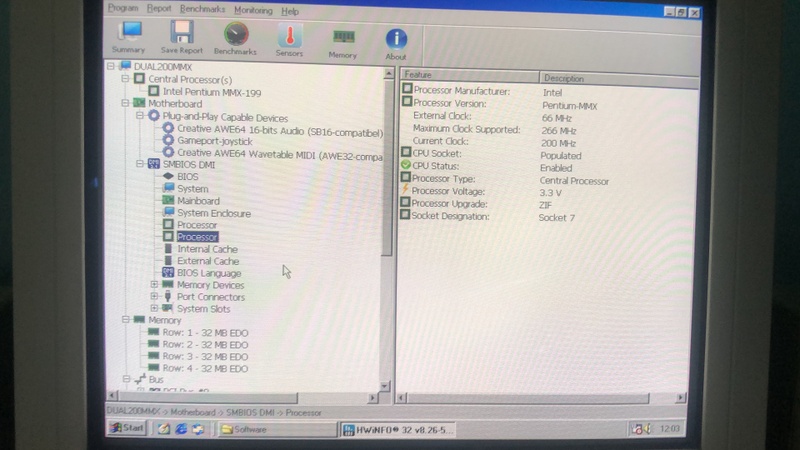Select the Port Connectors entry

pos(211,297)
